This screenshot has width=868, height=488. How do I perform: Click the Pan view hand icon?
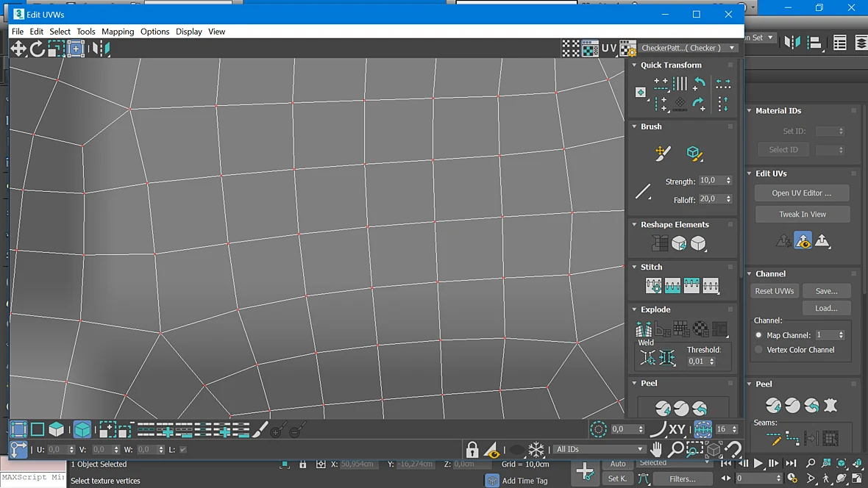[656, 449]
